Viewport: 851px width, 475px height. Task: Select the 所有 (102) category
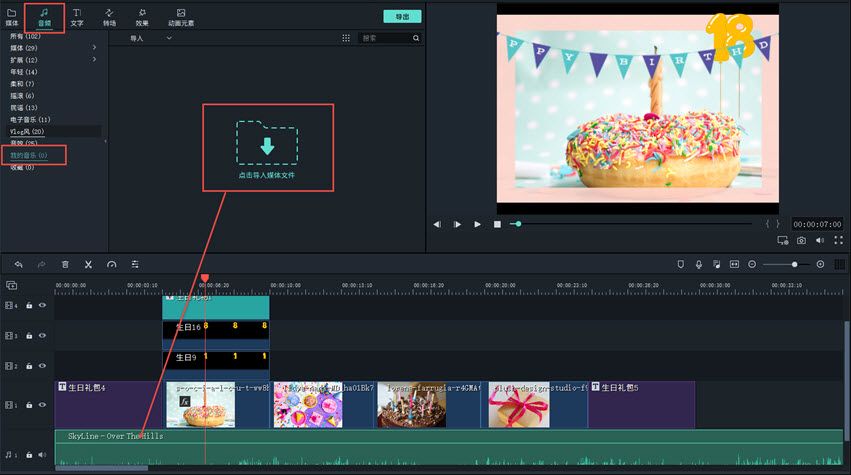(x=25, y=36)
